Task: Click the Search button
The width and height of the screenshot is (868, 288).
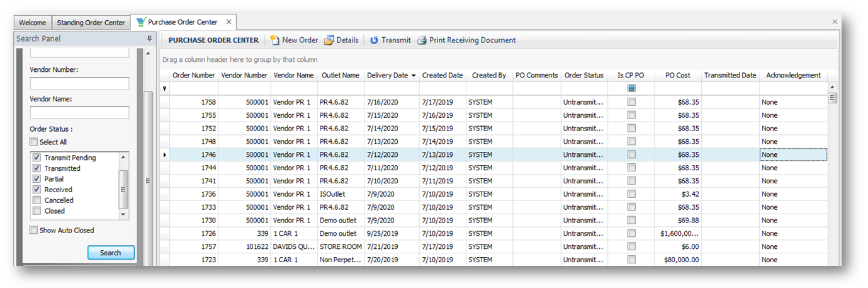Action: point(111,253)
